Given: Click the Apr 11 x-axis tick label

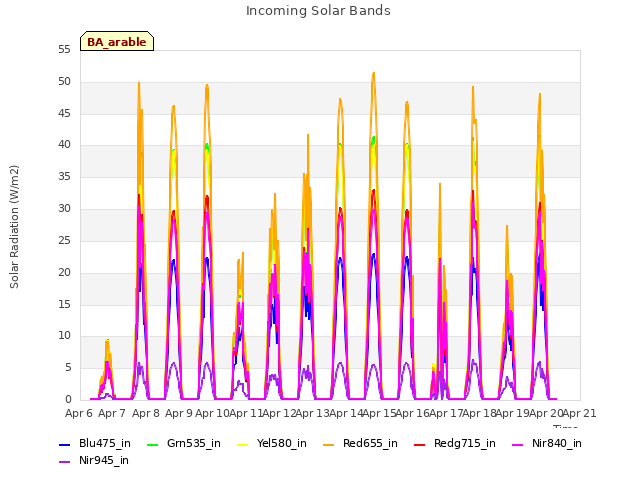Looking at the screenshot, I should [246, 413].
